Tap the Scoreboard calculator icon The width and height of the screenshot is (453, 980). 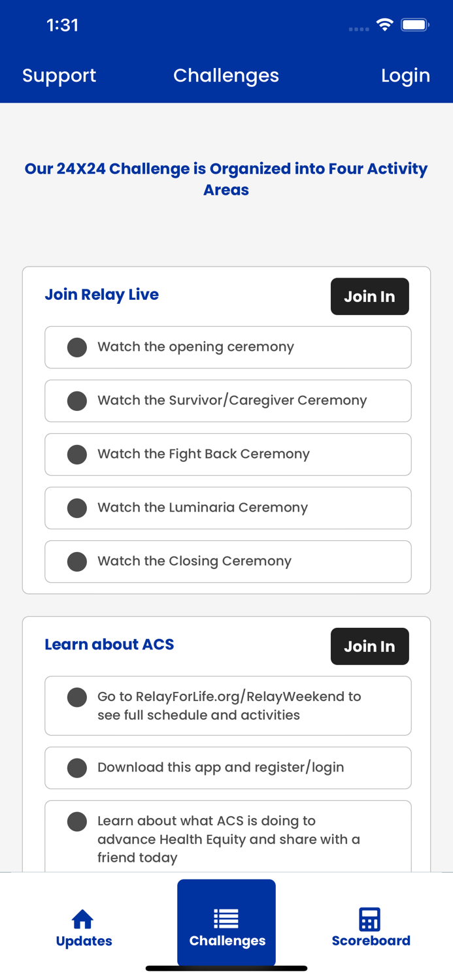click(x=369, y=919)
